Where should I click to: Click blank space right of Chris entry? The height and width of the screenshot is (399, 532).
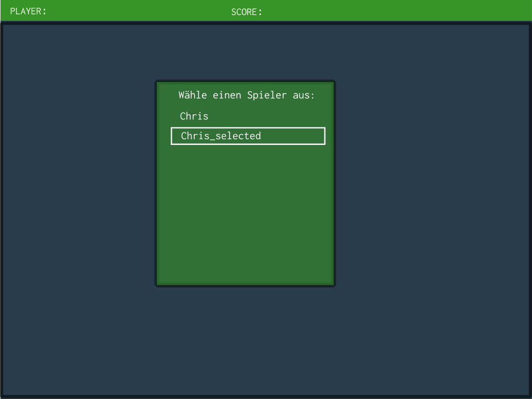tap(270, 116)
